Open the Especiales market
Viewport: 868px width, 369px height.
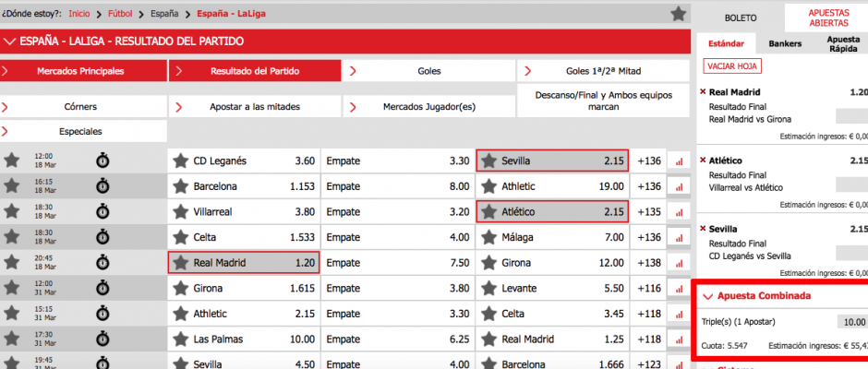[x=84, y=132]
